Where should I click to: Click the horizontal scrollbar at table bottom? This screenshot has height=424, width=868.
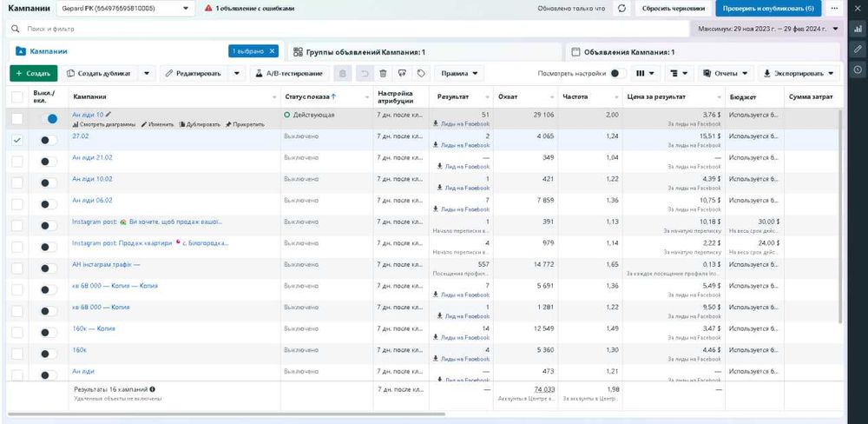tap(227, 414)
